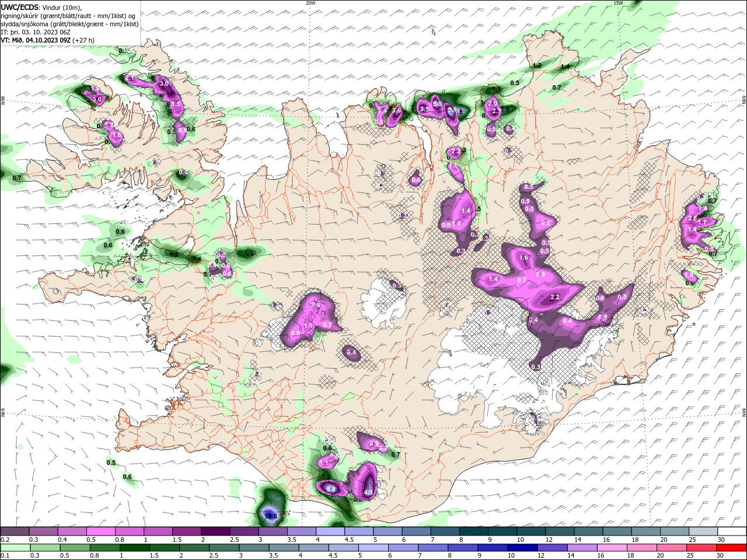The width and height of the screenshot is (747, 560).
Task: Click the 3.6 value on north coast
Action: [396, 110]
